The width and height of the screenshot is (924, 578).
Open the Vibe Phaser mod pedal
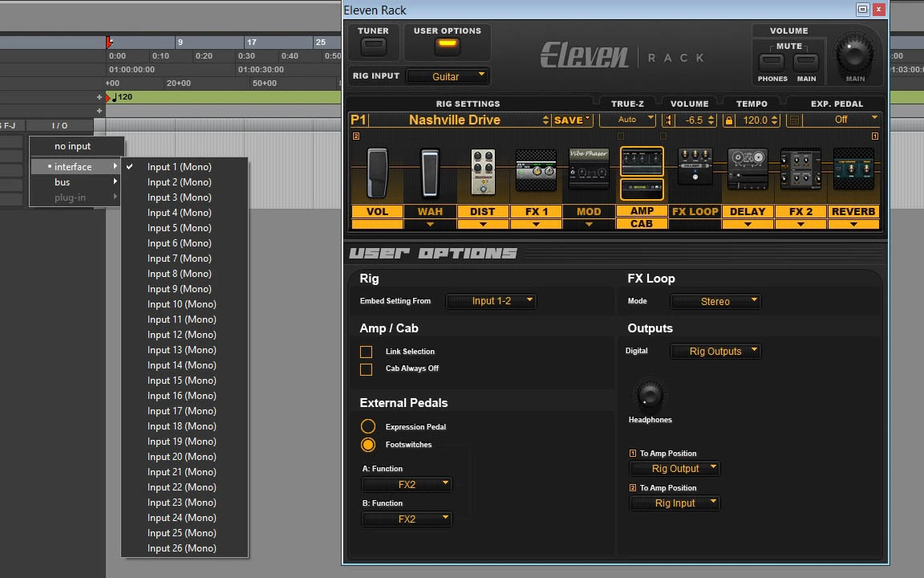[x=589, y=168]
